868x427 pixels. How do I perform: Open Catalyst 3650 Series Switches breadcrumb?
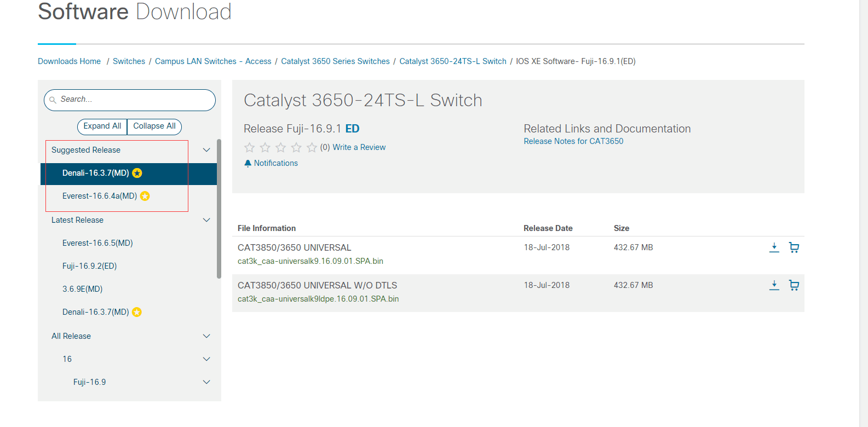336,61
